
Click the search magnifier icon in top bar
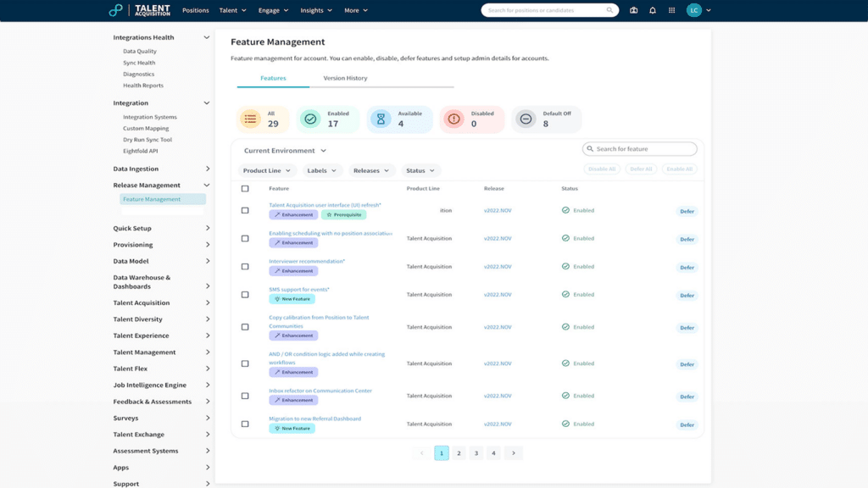[x=609, y=10]
